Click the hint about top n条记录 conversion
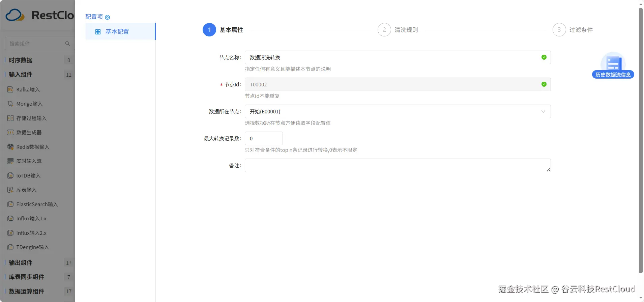This screenshot has height=302, width=644. (301, 150)
